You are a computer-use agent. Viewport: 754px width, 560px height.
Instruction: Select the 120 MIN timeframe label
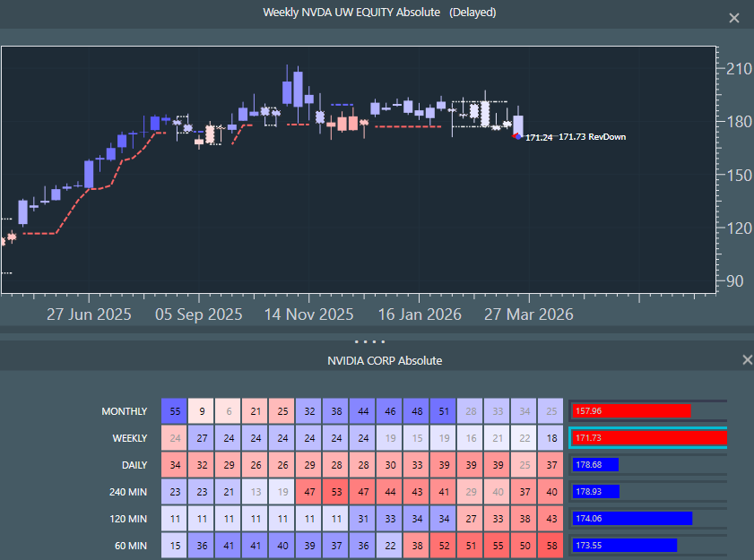[x=128, y=519]
